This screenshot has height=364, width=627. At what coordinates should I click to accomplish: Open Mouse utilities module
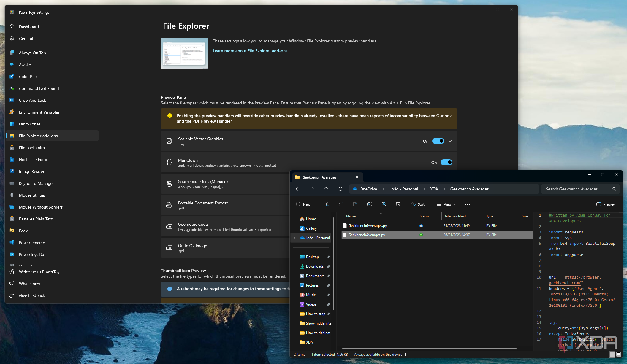pos(52,195)
